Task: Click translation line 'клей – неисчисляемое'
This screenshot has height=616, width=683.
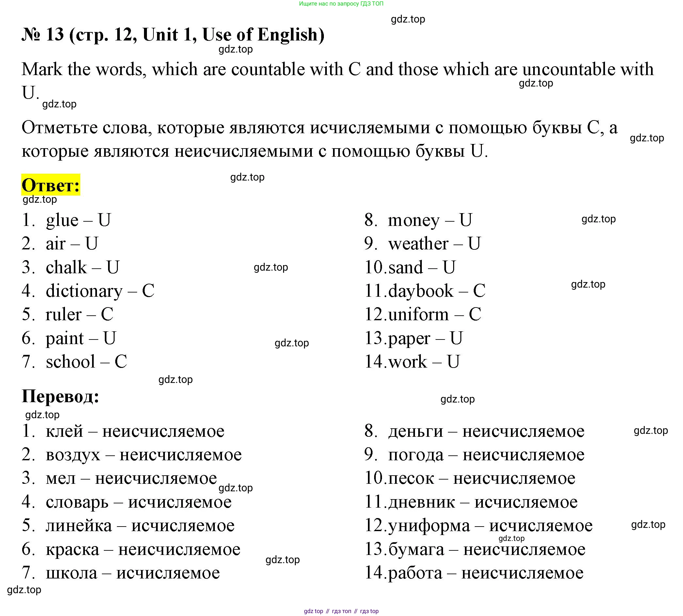Action: [x=135, y=431]
